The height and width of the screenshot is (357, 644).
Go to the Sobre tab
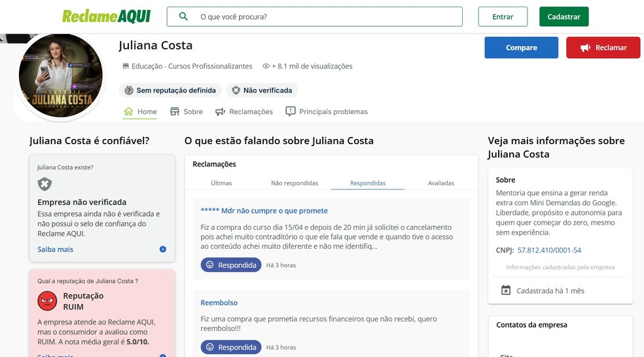coord(187,112)
